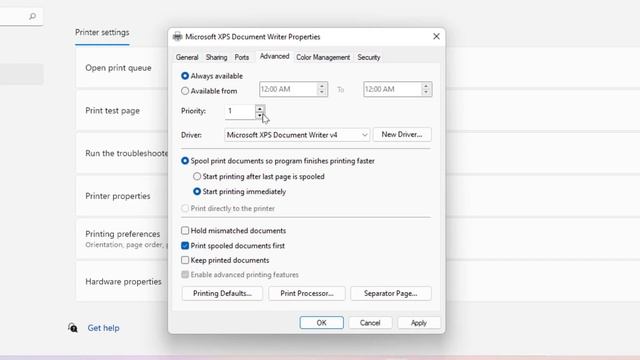
Task: Click the Get help headset icon
Action: [73, 328]
